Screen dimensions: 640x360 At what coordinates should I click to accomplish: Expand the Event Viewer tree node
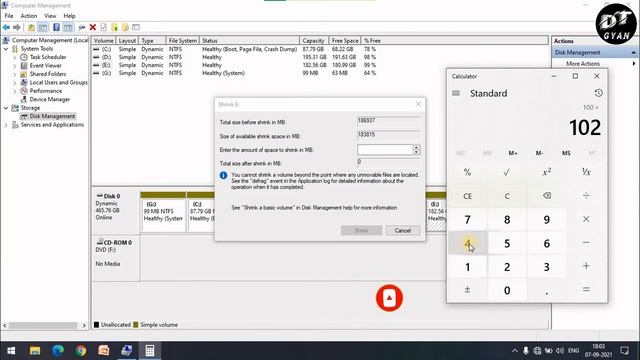tap(15, 66)
